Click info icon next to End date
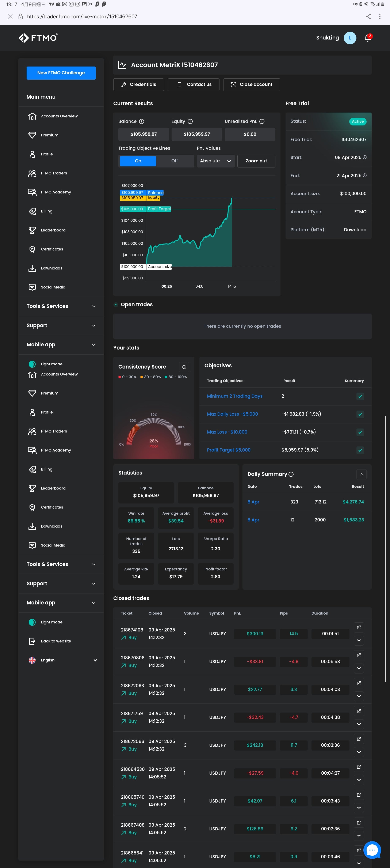 [x=364, y=175]
